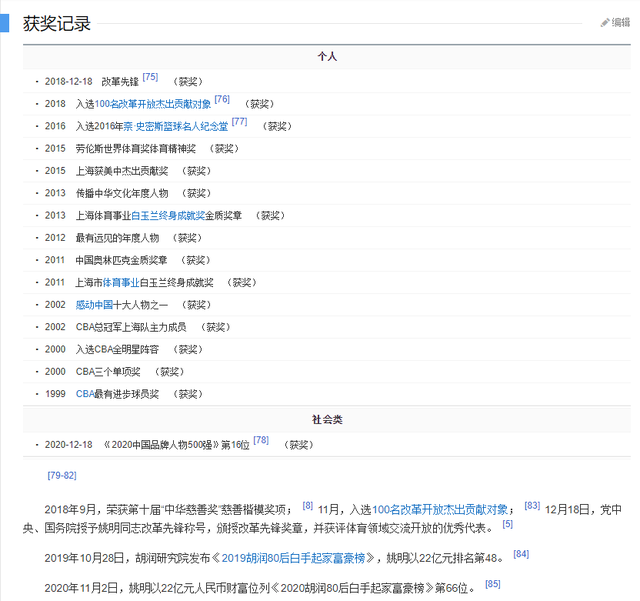Image resolution: width=640 pixels, height=601 pixels.
Task: Click the 获奖记录 section heading
Action: [x=57, y=23]
